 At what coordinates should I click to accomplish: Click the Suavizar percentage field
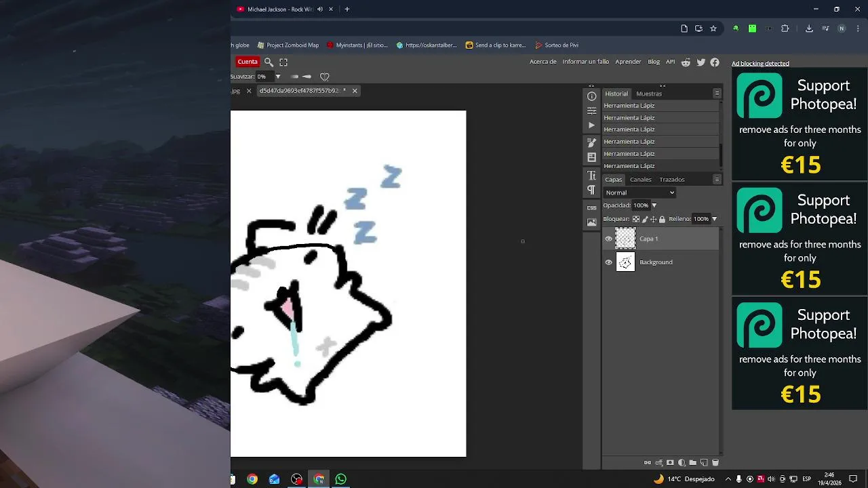coord(264,77)
